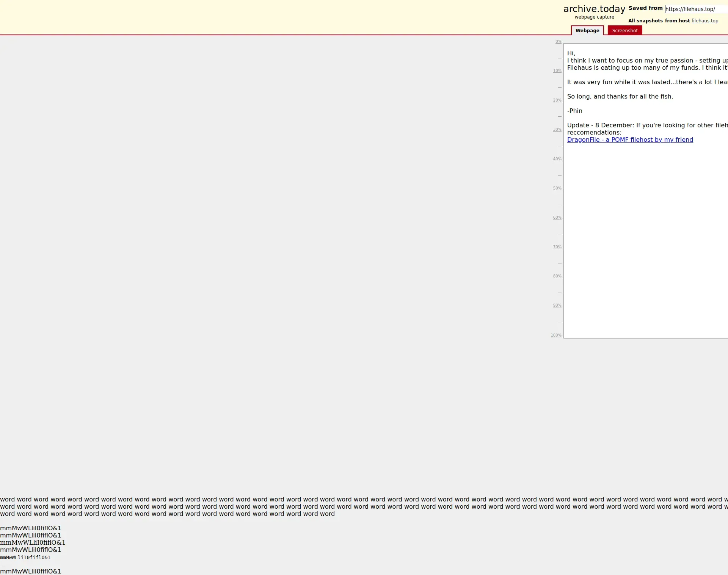Click the archive.today logo text
The height and width of the screenshot is (575, 728).
click(x=594, y=9)
